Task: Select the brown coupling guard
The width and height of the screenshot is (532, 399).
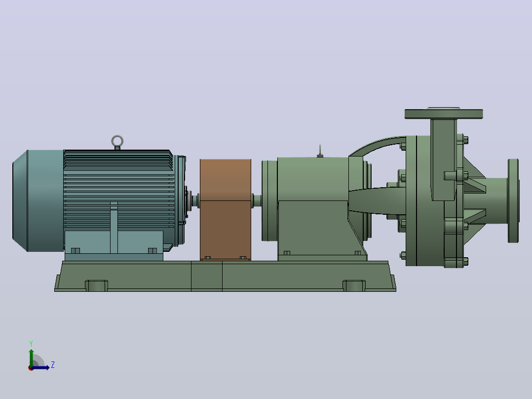Action: tap(226, 209)
